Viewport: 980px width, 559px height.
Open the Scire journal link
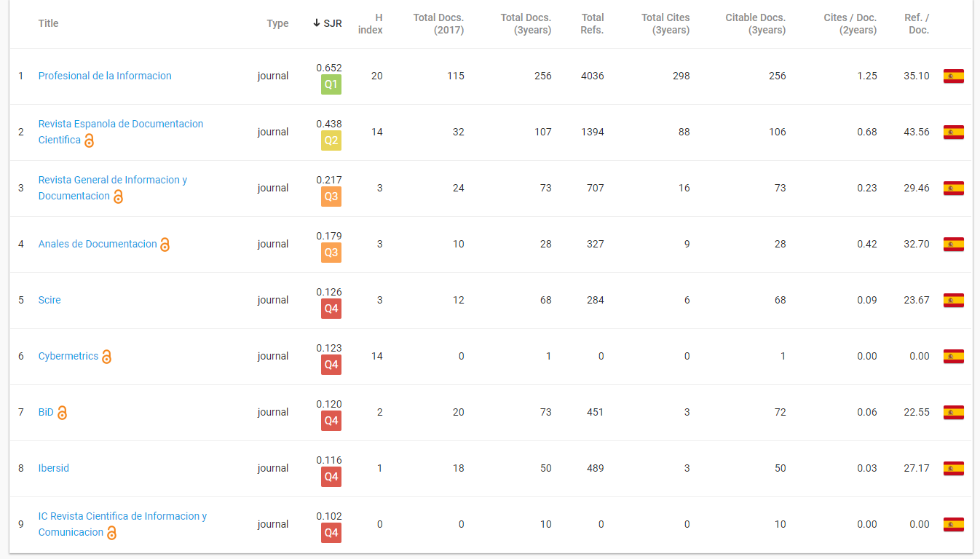click(x=50, y=300)
